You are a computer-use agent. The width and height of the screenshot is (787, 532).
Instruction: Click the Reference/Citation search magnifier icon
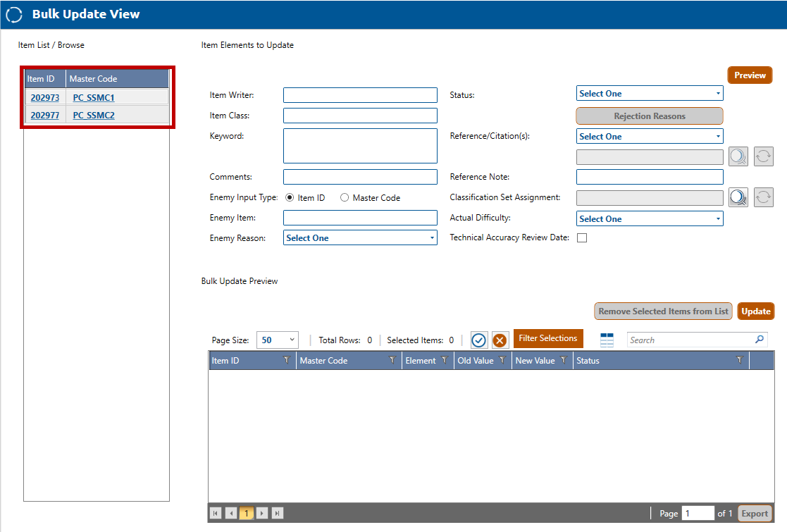point(738,156)
